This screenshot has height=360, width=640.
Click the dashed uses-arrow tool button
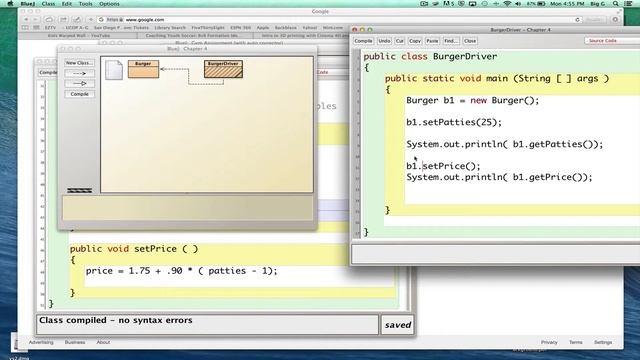tap(79, 73)
